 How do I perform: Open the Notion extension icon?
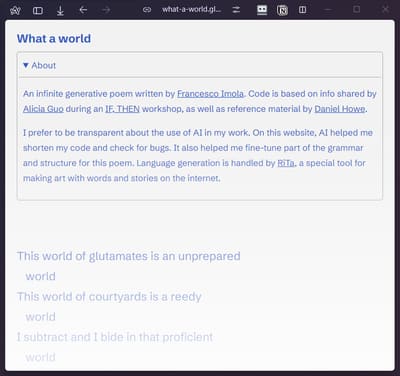tap(282, 10)
